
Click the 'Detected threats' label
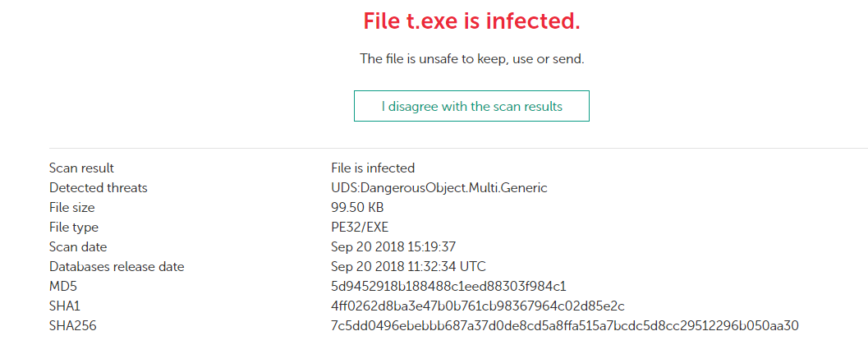coord(99,187)
